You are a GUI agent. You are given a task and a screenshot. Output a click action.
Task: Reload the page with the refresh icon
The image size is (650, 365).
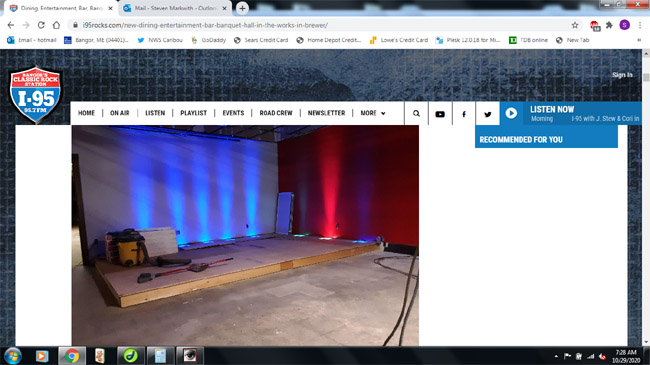[x=41, y=25]
